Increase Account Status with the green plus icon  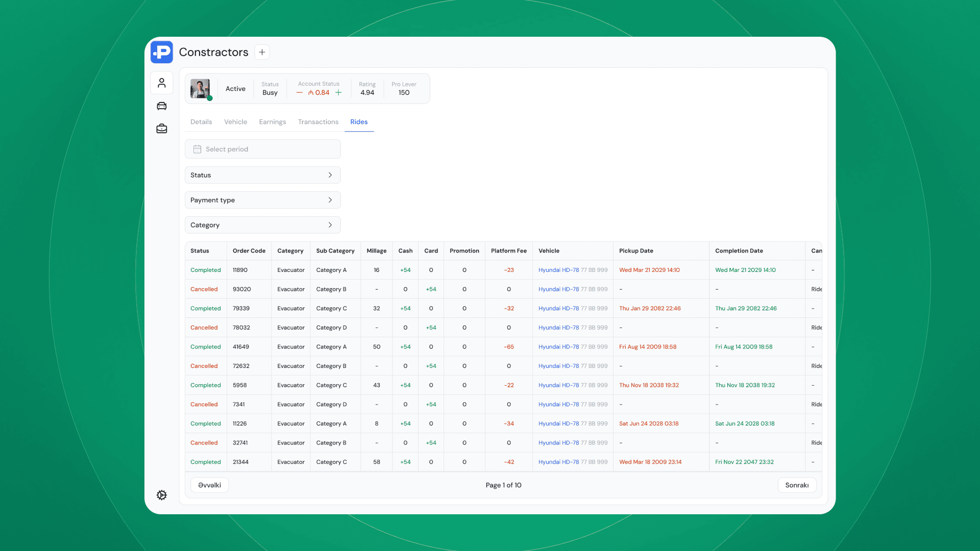338,92
